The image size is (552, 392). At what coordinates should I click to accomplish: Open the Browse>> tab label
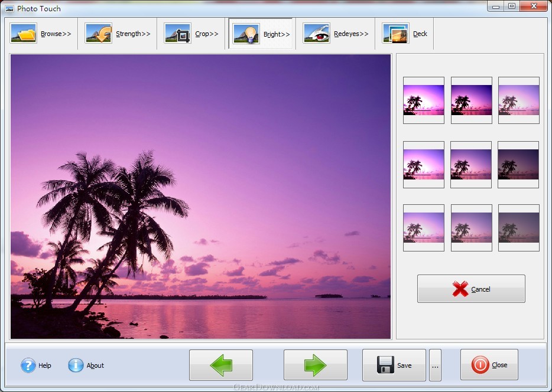tap(56, 34)
